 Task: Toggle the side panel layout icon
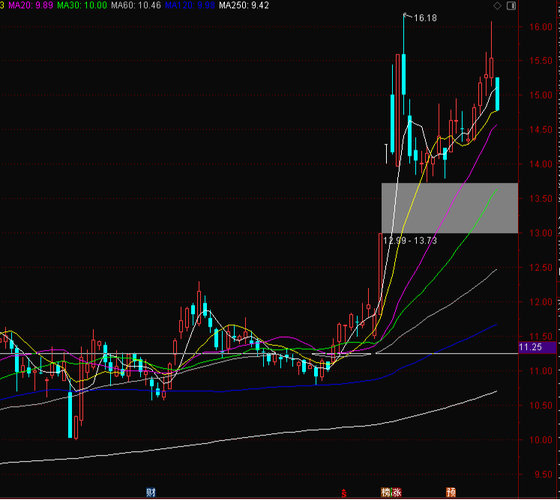[x=511, y=6]
